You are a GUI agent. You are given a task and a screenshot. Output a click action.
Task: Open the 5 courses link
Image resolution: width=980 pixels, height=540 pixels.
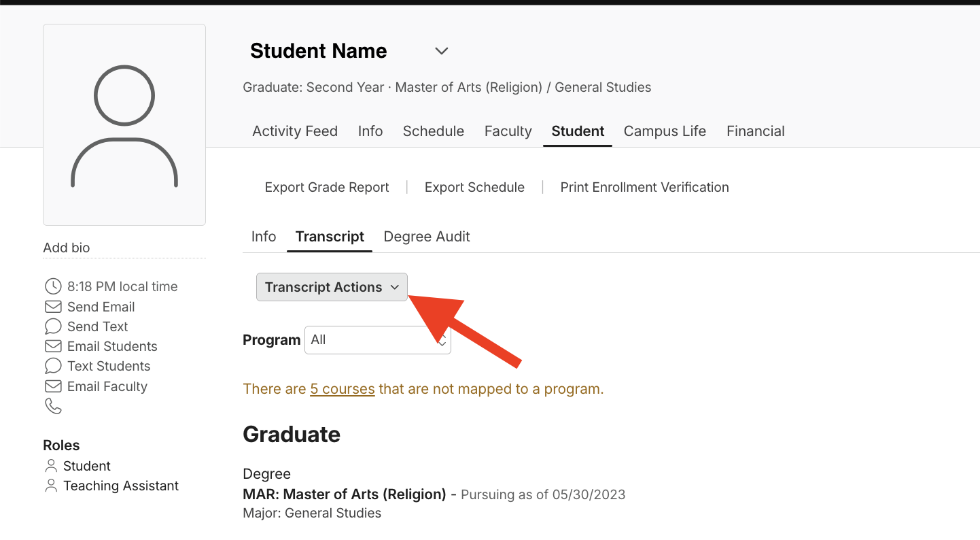tap(343, 389)
